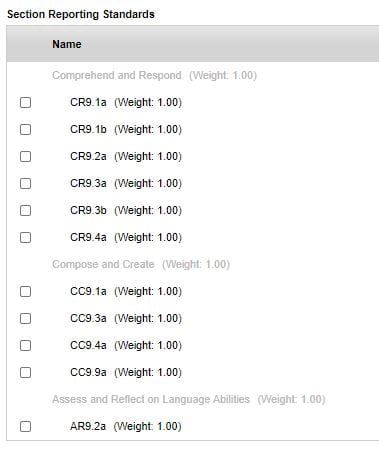Screen dimensions: 379x453
Task: Enable the CR9.2a standard
Action: pyautogui.click(x=25, y=156)
